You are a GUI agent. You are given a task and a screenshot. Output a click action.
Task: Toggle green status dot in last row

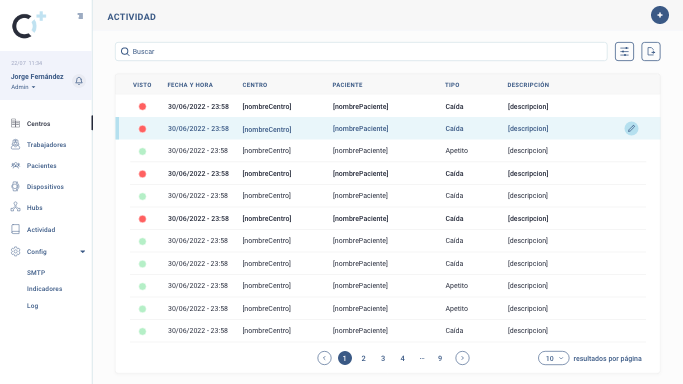(142, 331)
